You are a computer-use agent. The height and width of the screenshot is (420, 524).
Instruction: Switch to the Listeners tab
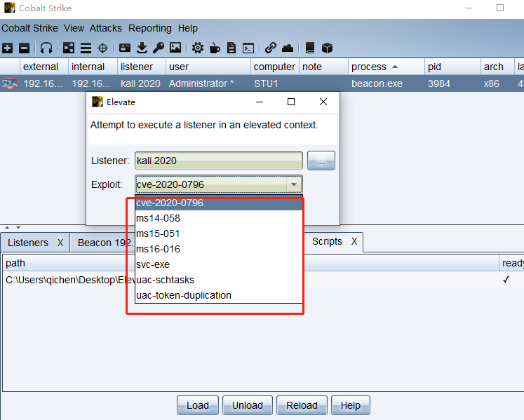[x=28, y=243]
